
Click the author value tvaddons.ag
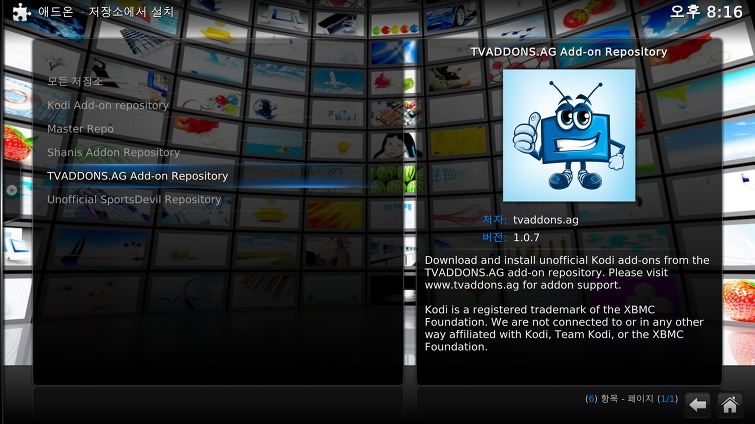(546, 220)
